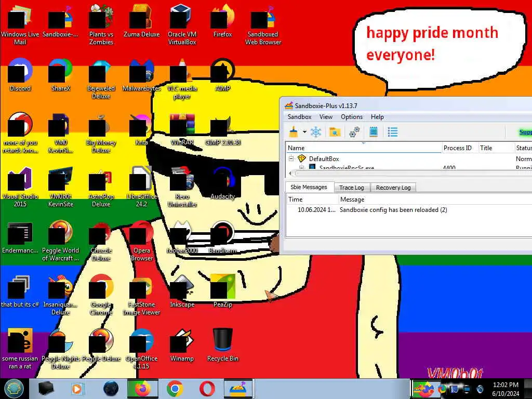Open settings via the gears toolbar icon

(354, 131)
